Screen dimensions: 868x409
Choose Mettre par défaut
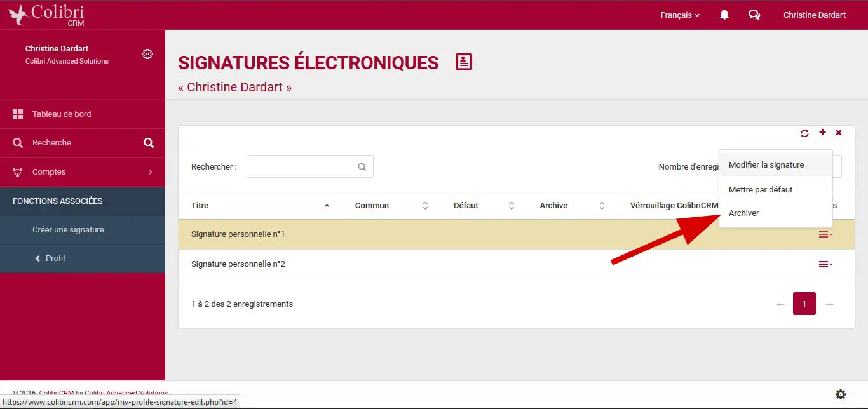[x=775, y=189]
